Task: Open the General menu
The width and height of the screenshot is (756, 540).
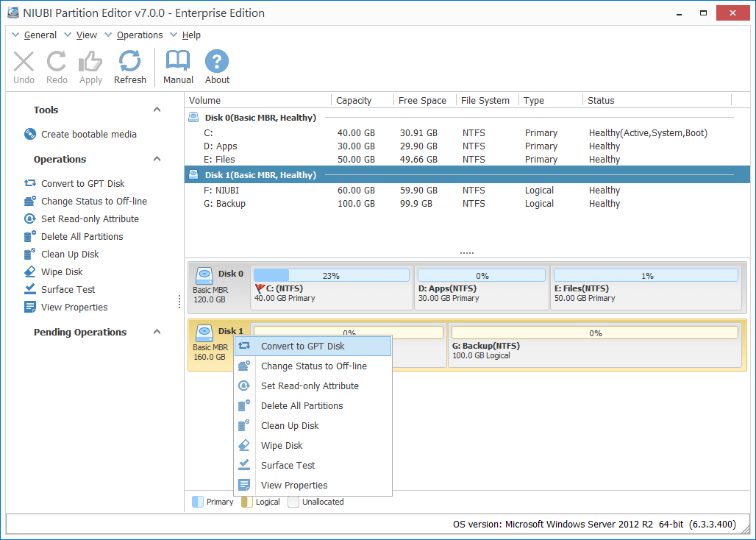Action: point(40,35)
